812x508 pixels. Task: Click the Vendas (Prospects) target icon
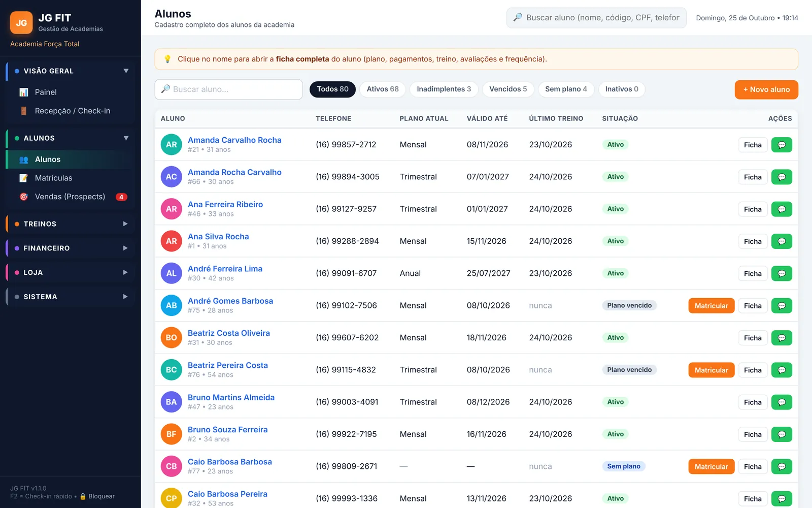pos(24,197)
